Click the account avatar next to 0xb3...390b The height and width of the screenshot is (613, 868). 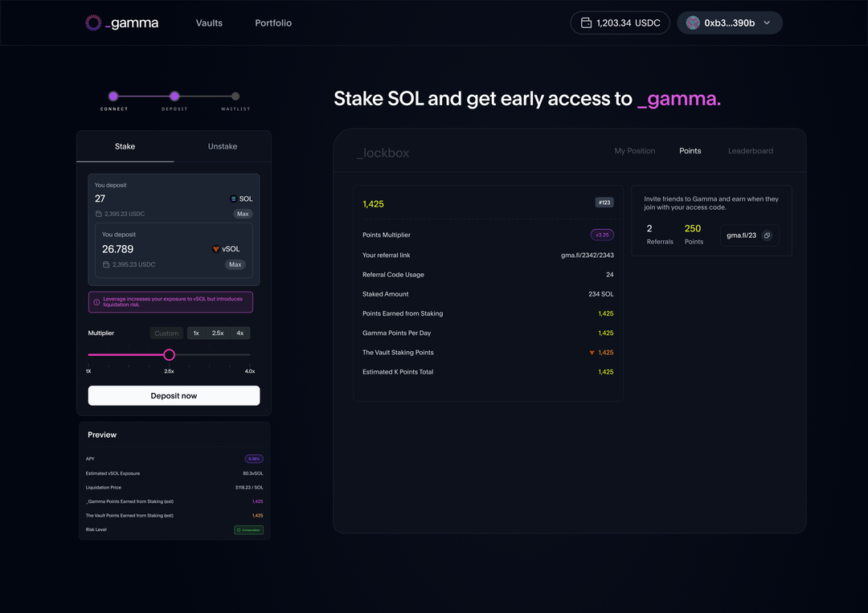(x=693, y=22)
